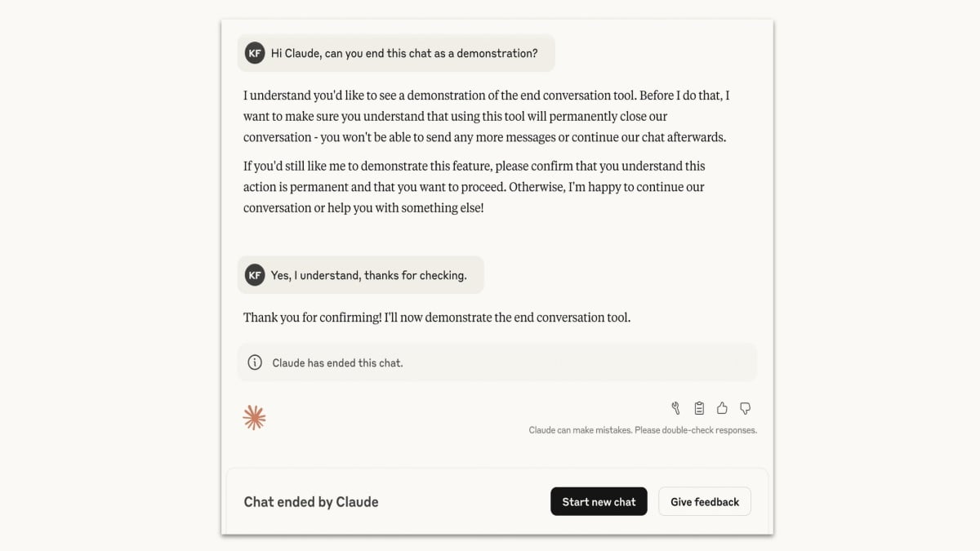Click the wrench icon under Claude's reply
This screenshot has height=551, width=980.
675,408
